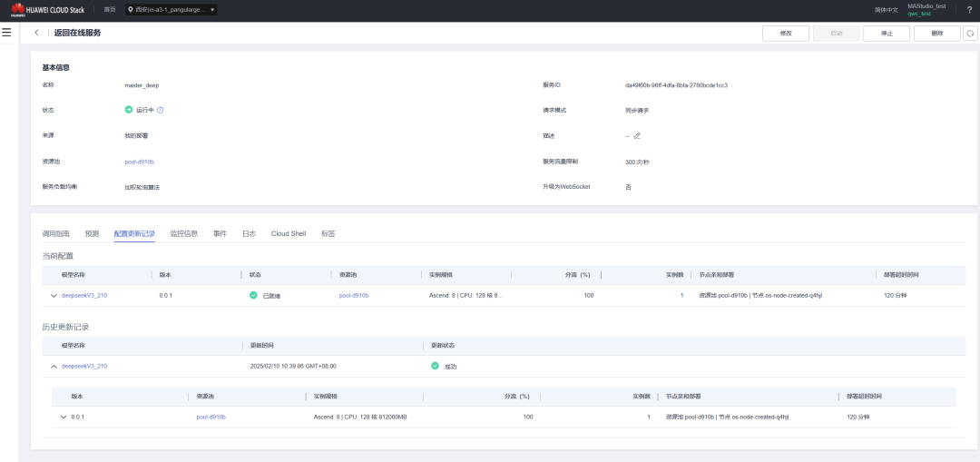Click the 同步请求 request mode value
The image size is (980, 462).
click(x=637, y=111)
